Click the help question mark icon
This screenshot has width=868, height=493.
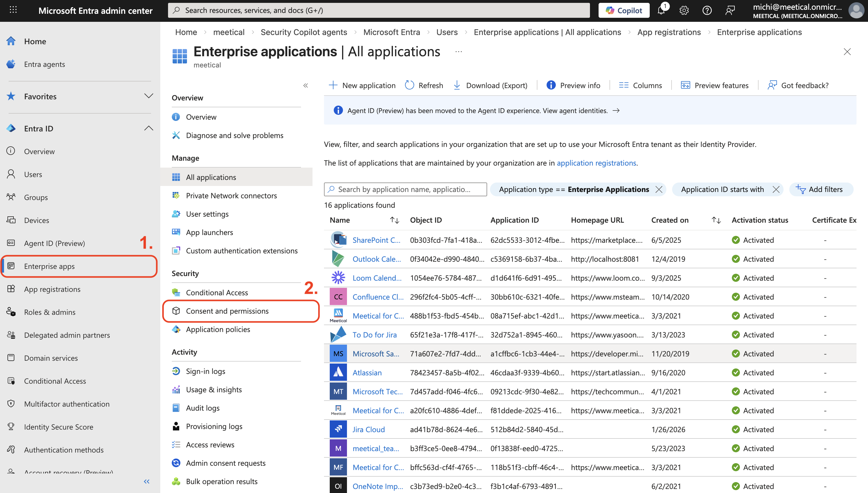pyautogui.click(x=707, y=10)
